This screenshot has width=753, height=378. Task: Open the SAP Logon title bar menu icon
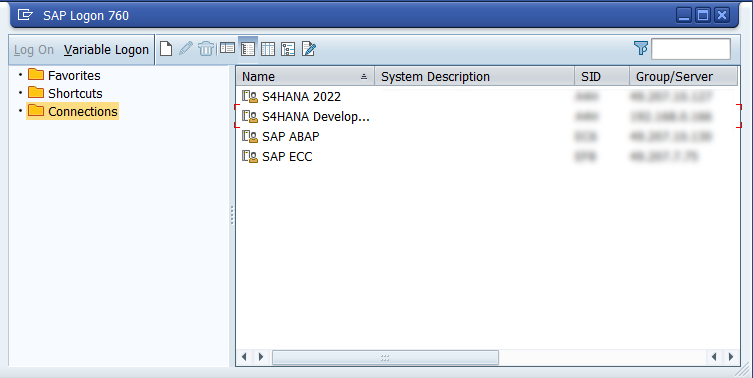click(x=24, y=15)
